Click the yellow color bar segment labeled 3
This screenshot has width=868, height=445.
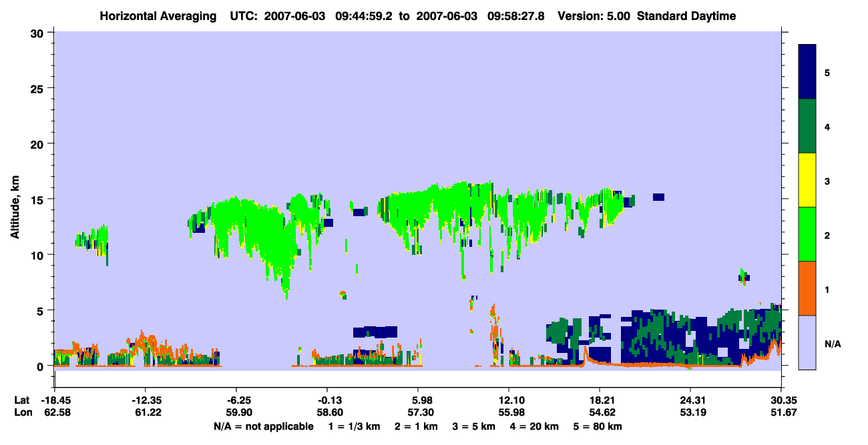pos(807,180)
